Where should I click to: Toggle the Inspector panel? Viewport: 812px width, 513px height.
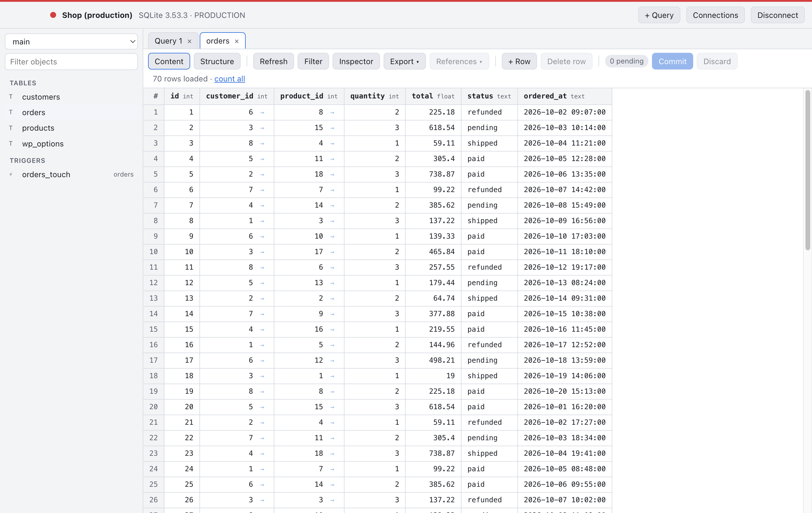(356, 61)
